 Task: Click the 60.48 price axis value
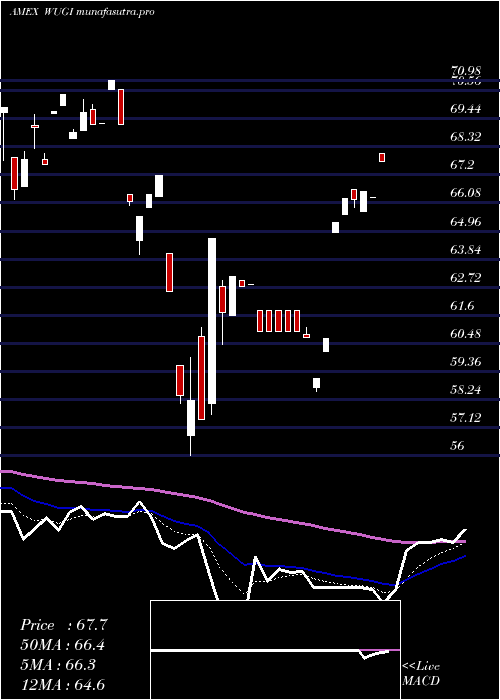(466, 333)
